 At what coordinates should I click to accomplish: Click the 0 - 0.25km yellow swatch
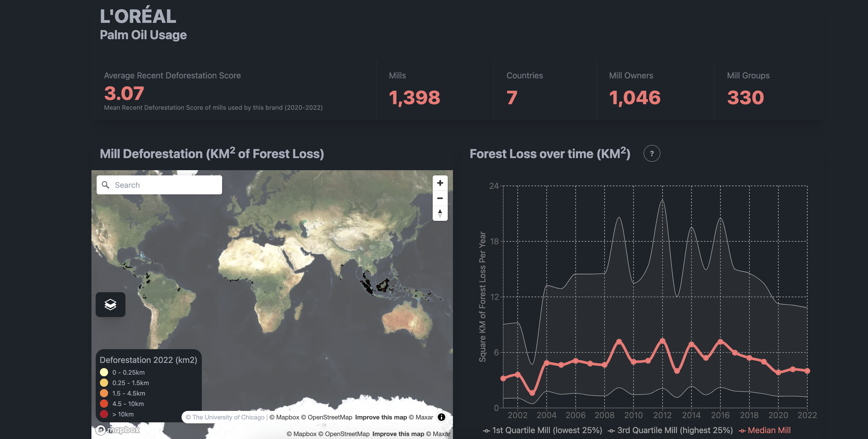pos(104,372)
